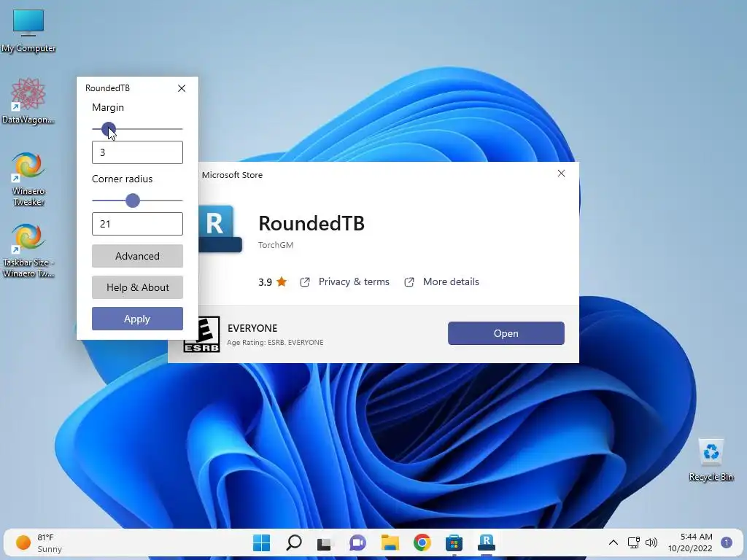Launch Google Chrome from taskbar
The image size is (747, 560).
point(422,542)
